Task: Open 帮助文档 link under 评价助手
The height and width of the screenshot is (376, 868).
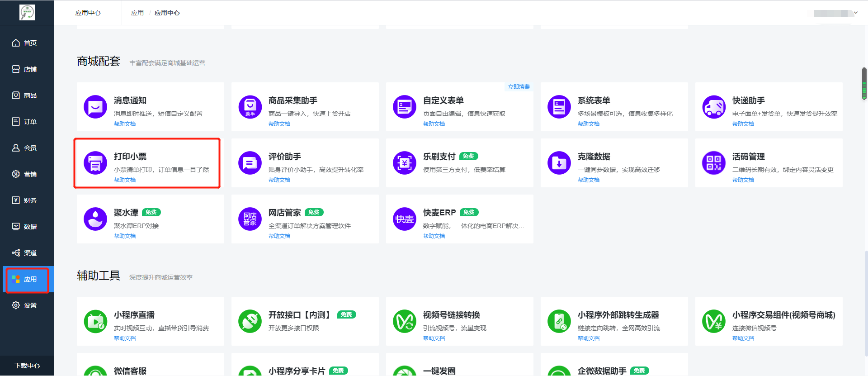Action: (x=279, y=180)
